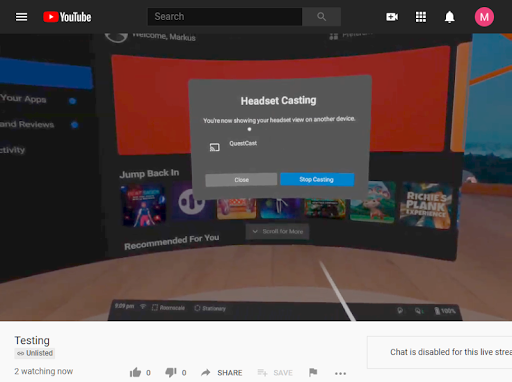Open the hamburger guide menu

[22, 17]
